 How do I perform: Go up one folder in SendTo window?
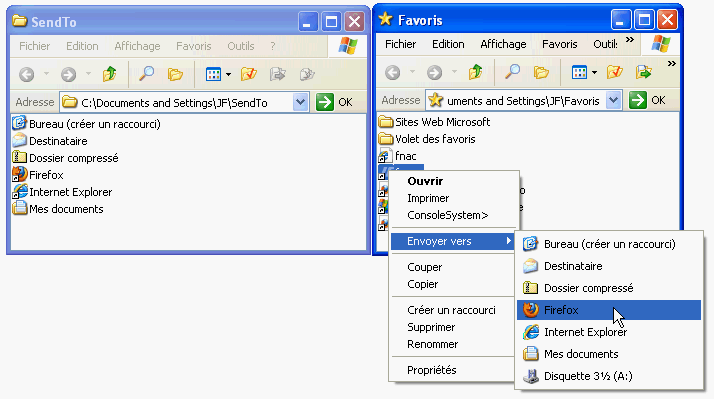[x=109, y=74]
